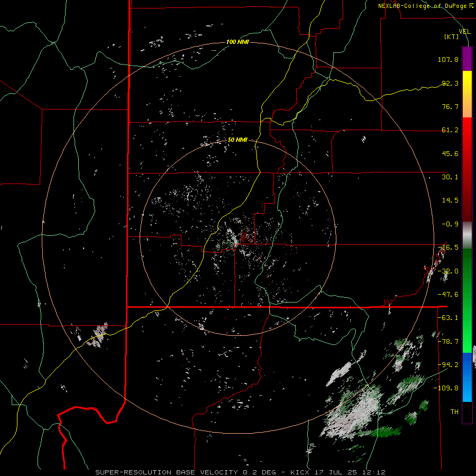
Task: Click the -16.5 scale value
Action: [448, 248]
